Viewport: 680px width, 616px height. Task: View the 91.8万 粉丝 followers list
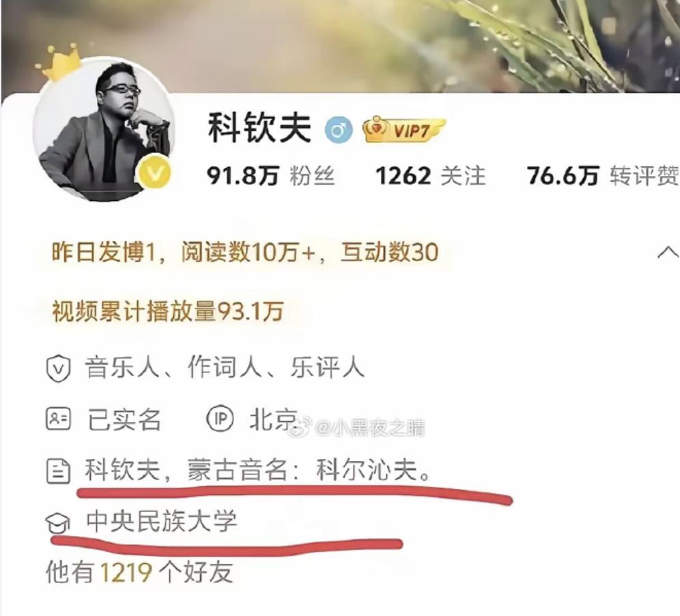[x=270, y=176]
